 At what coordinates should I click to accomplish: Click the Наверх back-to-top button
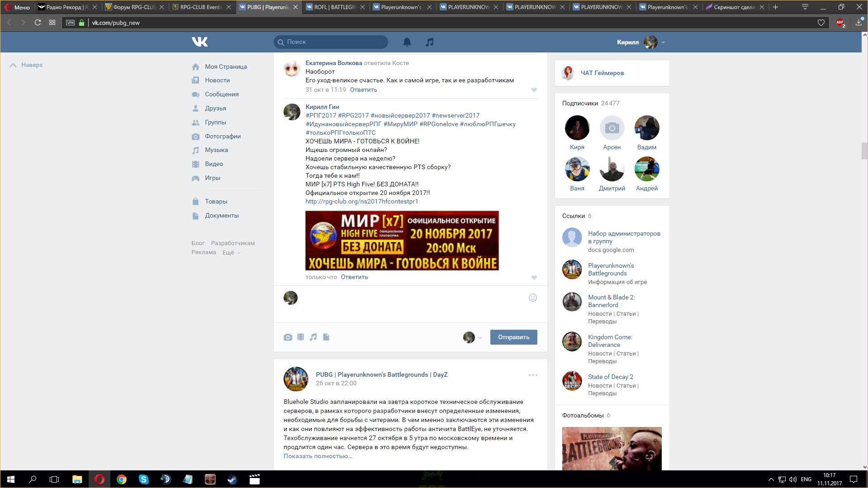(x=26, y=65)
